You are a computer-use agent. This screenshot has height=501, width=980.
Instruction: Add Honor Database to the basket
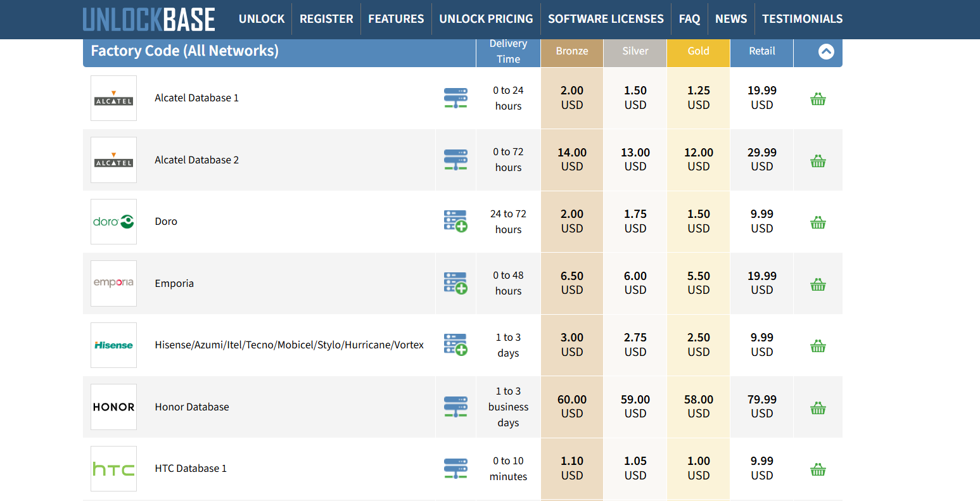pyautogui.click(x=818, y=408)
